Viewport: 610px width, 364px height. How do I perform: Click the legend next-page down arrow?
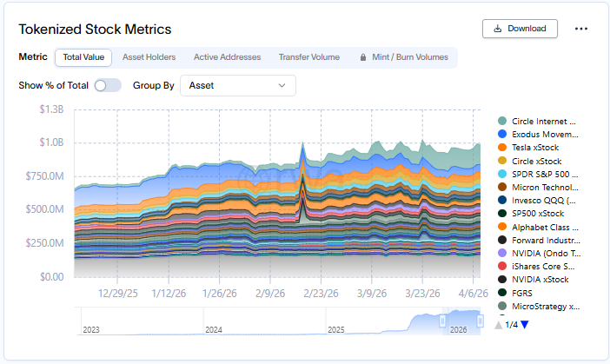[524, 325]
